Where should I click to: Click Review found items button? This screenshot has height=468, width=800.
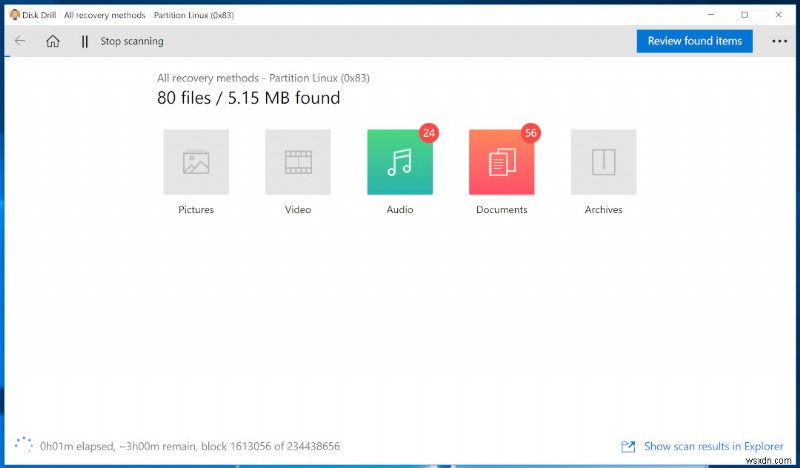(x=694, y=41)
